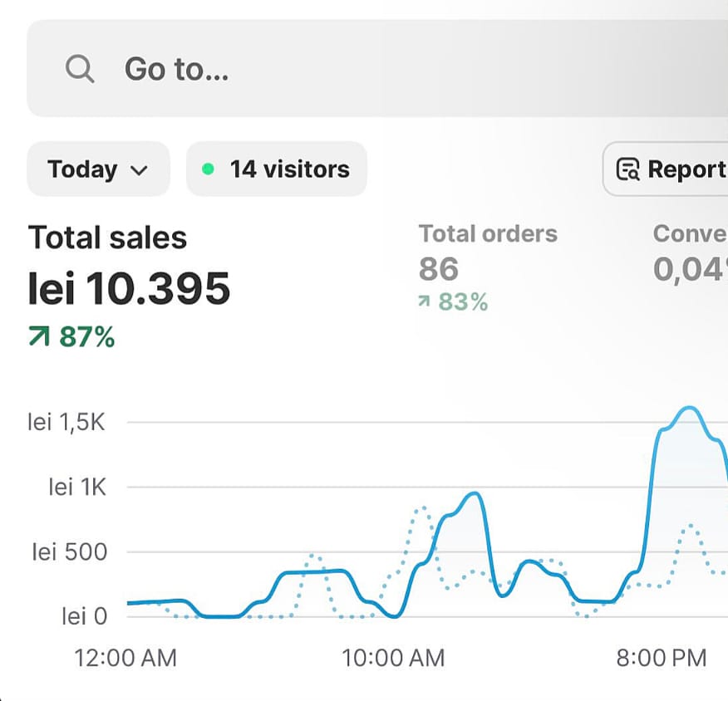Select the Total sales metric tab
Screen dimensions: 728x701
coord(107,238)
